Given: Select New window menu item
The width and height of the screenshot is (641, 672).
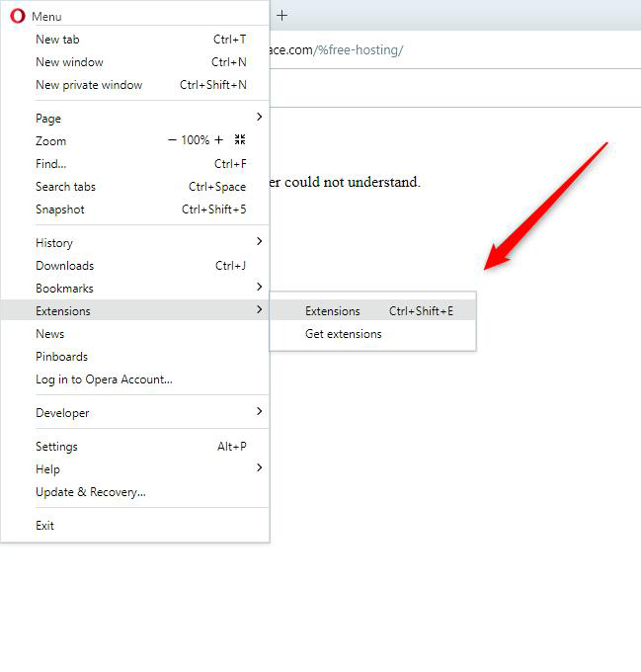Looking at the screenshot, I should 135,62.
